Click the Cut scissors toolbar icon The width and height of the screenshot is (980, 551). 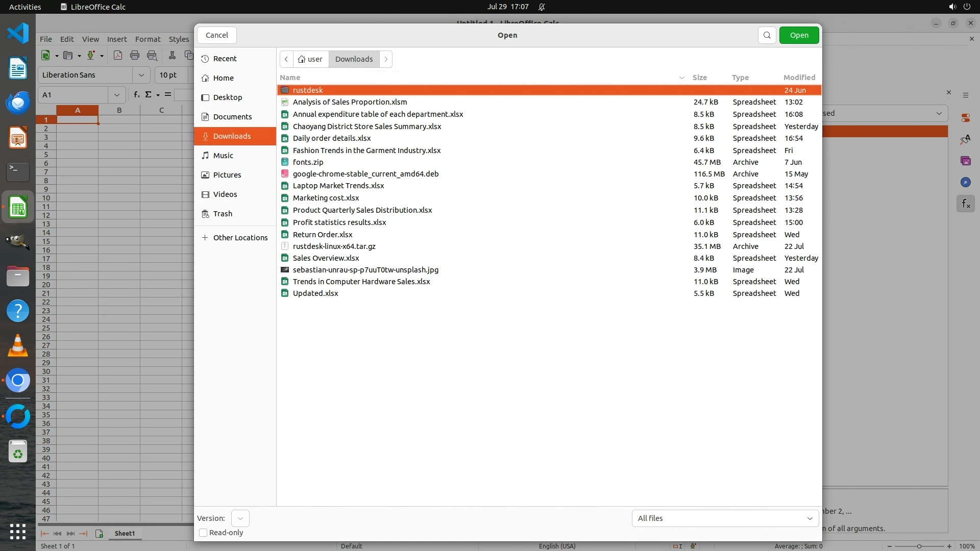click(172, 56)
